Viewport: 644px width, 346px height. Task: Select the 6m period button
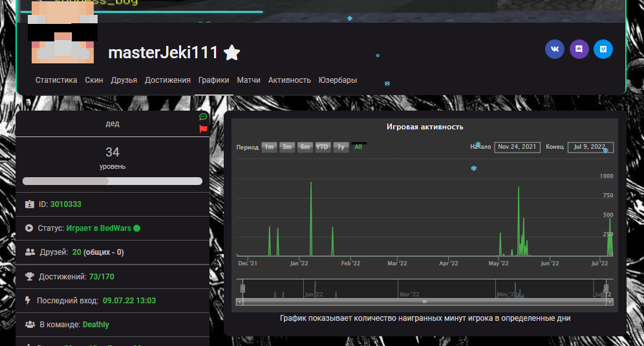pos(305,147)
